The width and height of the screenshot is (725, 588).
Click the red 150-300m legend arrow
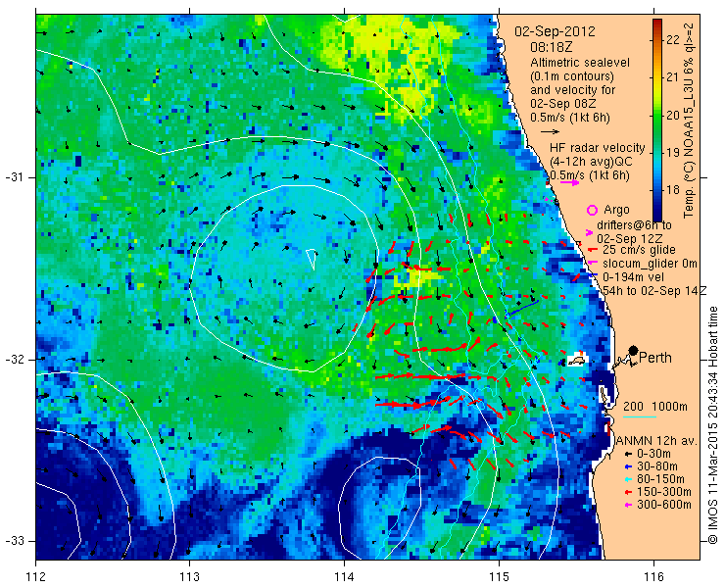pos(628,492)
